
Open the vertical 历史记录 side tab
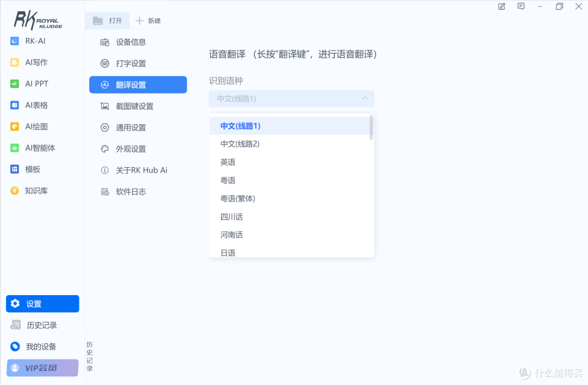pos(90,357)
